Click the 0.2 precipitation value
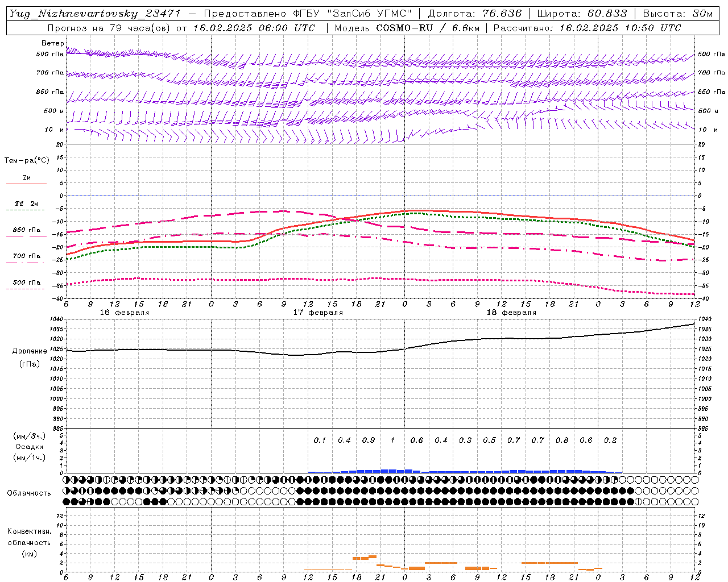This screenshot has width=728, height=582. [610, 440]
